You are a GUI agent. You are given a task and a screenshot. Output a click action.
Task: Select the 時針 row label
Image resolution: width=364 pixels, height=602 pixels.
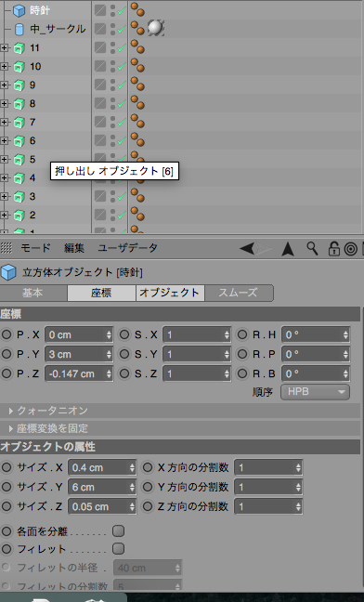(40, 10)
